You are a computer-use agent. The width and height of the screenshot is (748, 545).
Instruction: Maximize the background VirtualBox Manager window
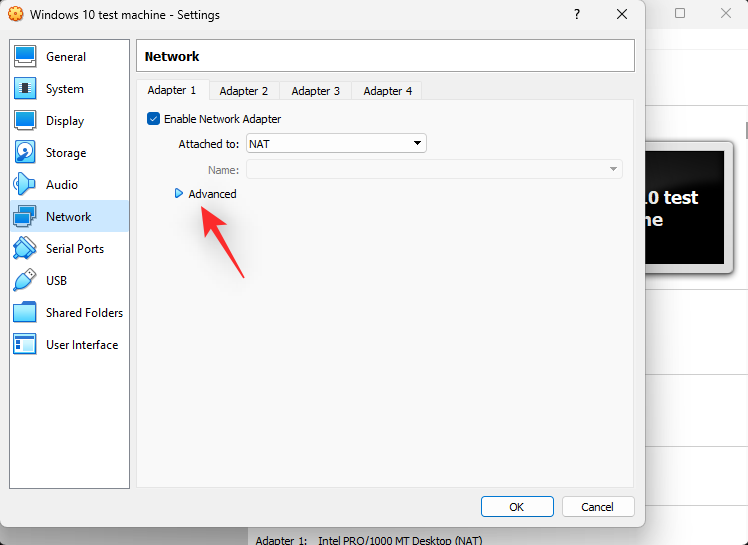680,13
